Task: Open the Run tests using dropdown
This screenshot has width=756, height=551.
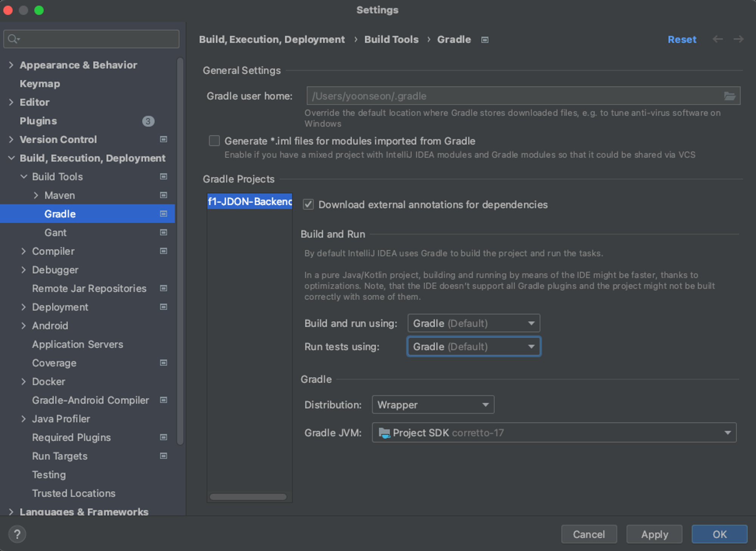Action: coord(473,347)
